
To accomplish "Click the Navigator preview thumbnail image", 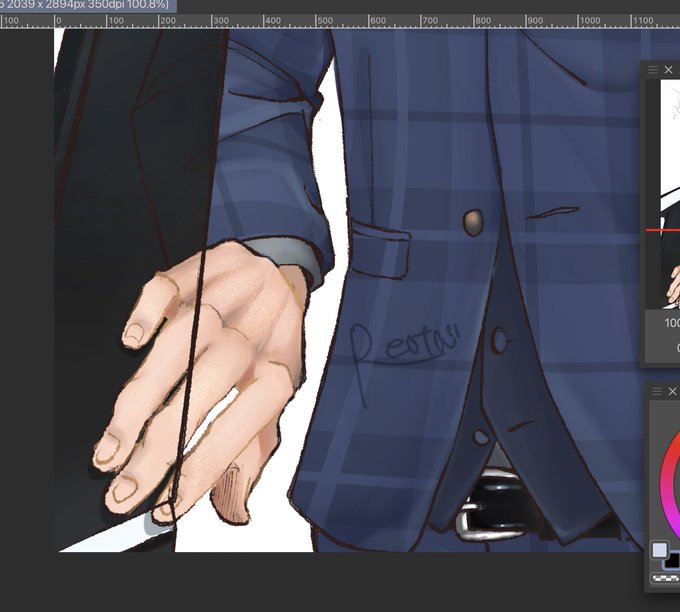I will click(x=670, y=194).
